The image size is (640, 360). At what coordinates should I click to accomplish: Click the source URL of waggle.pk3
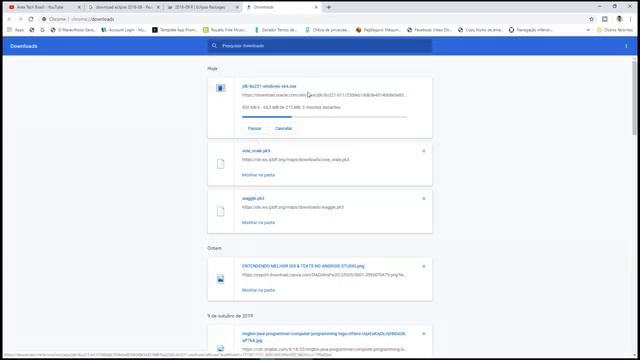pyautogui.click(x=293, y=207)
